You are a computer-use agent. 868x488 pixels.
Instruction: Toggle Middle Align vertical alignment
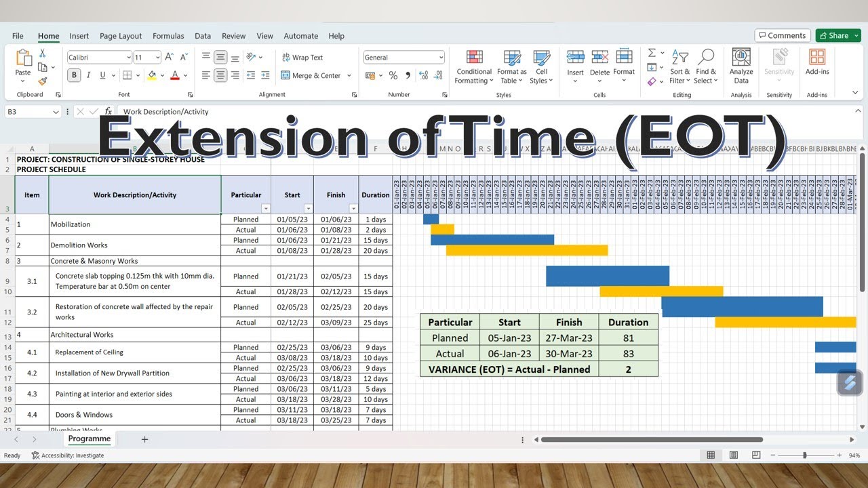pos(220,58)
